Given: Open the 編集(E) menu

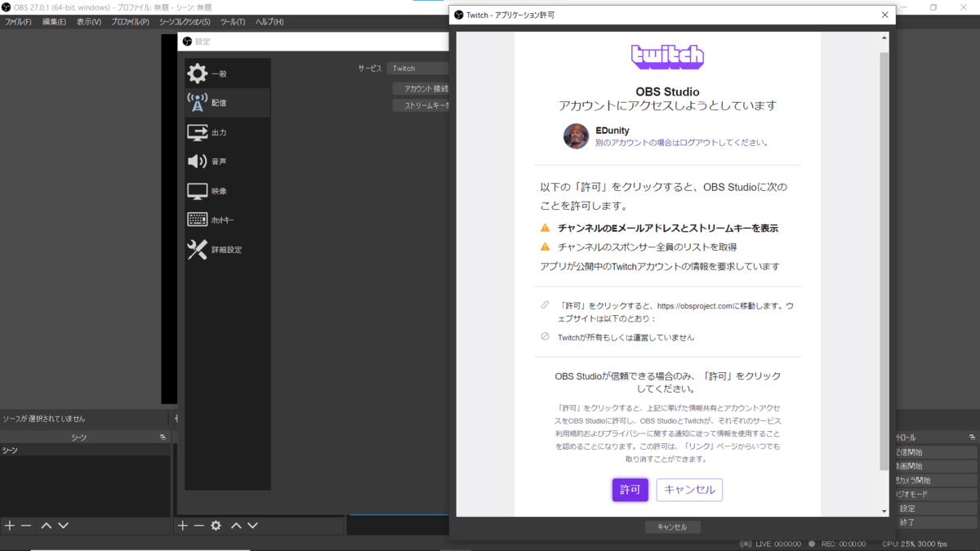Looking at the screenshot, I should 54,22.
